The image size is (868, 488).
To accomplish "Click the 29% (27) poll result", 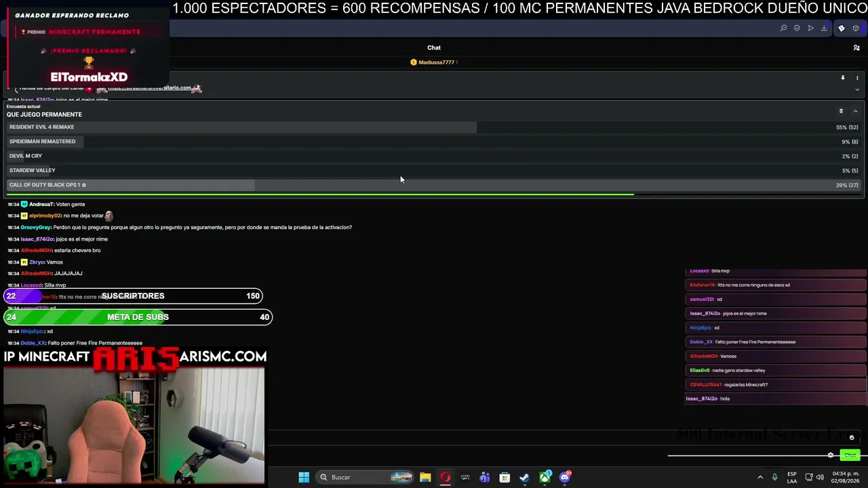I will (847, 185).
